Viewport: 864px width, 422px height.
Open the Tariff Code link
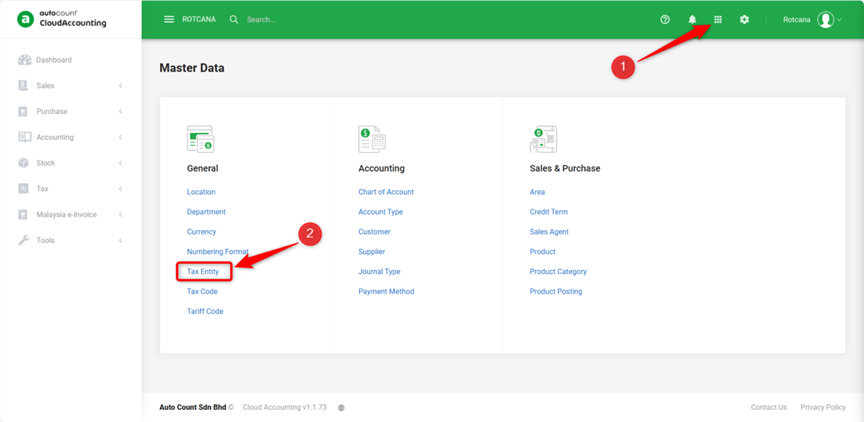point(205,311)
